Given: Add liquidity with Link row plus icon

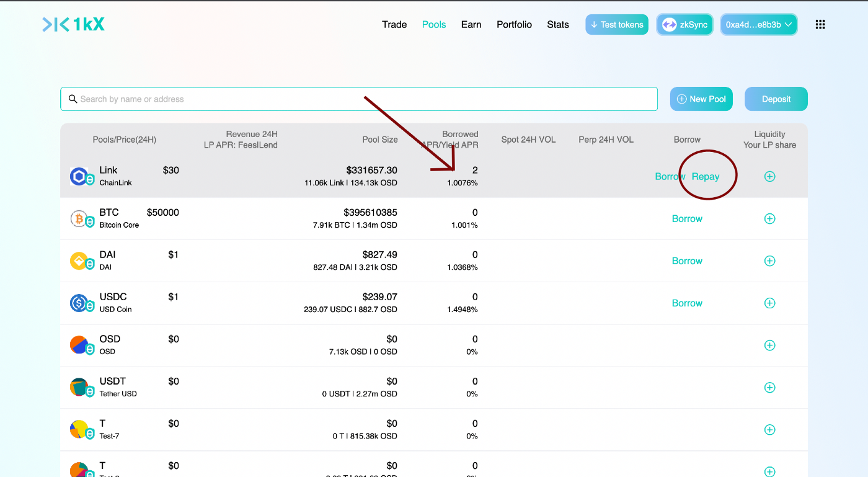Looking at the screenshot, I should (x=769, y=176).
